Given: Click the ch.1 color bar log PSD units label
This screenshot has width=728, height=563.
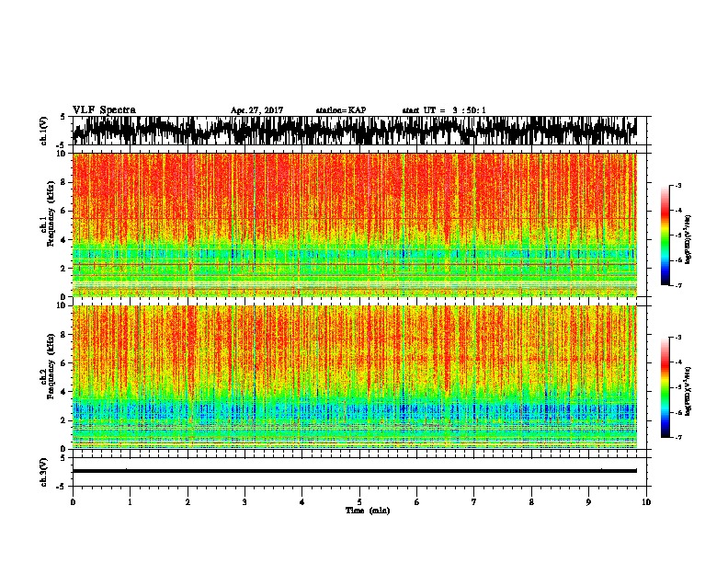Looking at the screenshot, I should click(688, 239).
